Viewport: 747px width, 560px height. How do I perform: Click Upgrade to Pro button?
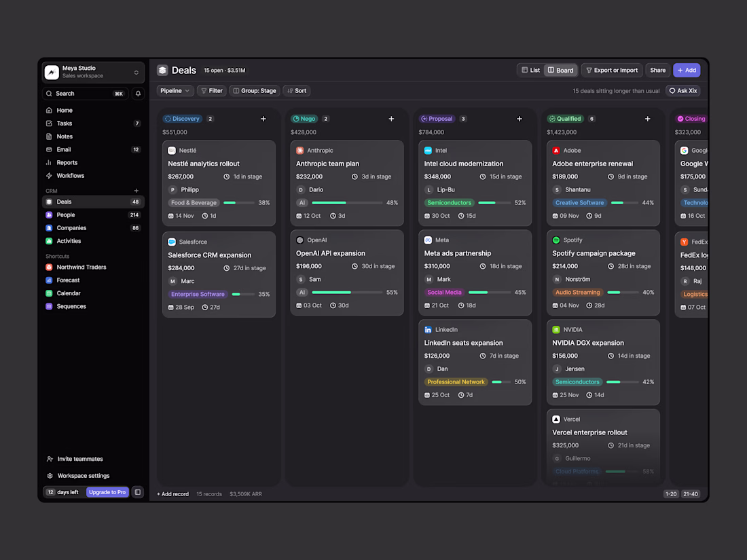tap(107, 492)
